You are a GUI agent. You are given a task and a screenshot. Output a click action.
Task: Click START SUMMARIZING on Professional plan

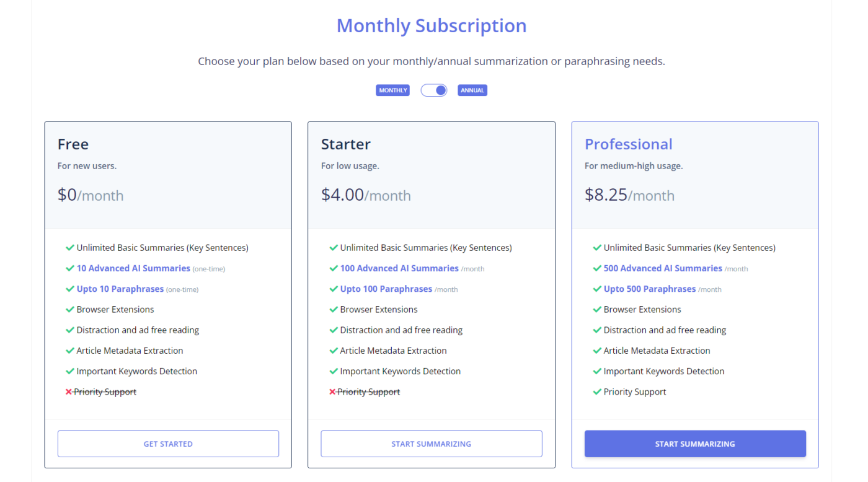pyautogui.click(x=695, y=444)
